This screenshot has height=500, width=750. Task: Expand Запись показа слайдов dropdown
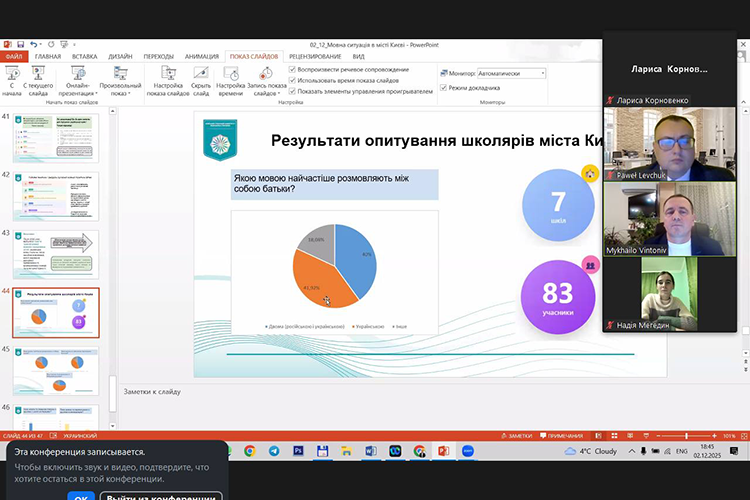266,92
